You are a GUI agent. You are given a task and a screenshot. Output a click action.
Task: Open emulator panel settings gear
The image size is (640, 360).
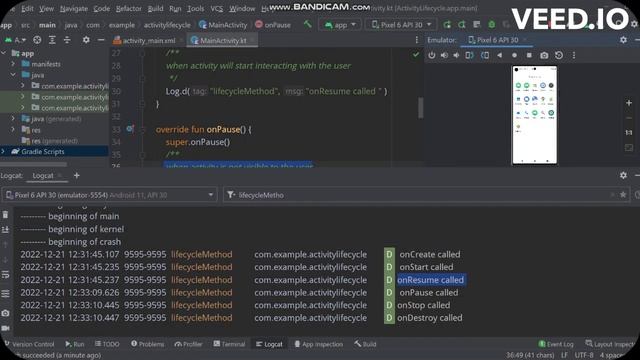pyautogui.click(x=623, y=40)
